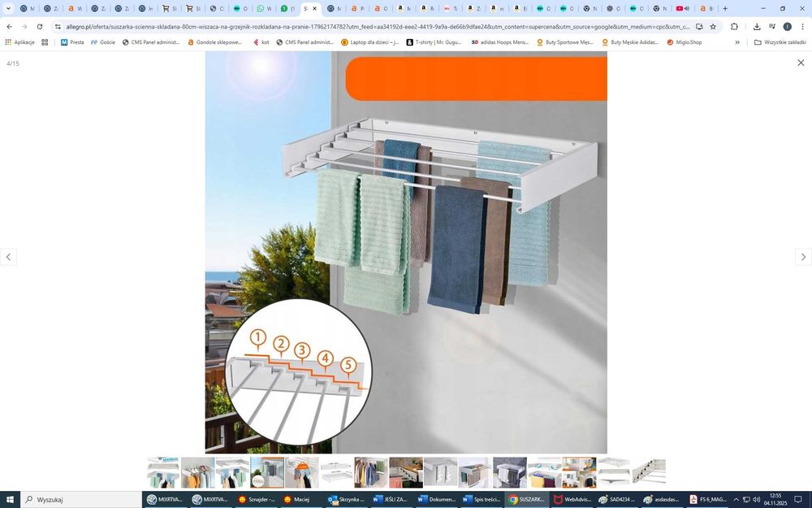Select the second thumbnail with hanging shirts
812x508 pixels.
click(x=198, y=472)
